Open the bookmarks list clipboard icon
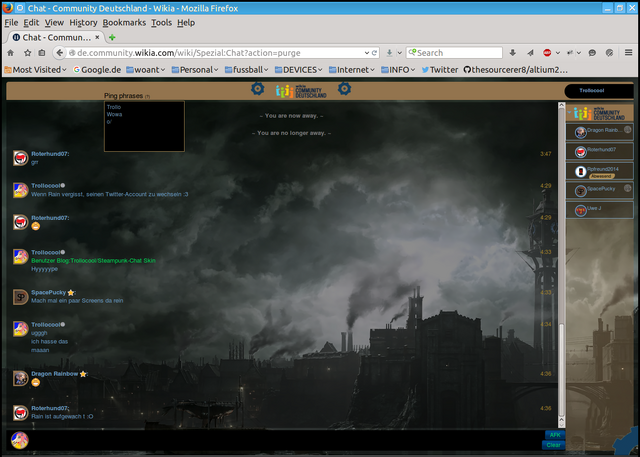The image size is (640, 457). click(42, 53)
